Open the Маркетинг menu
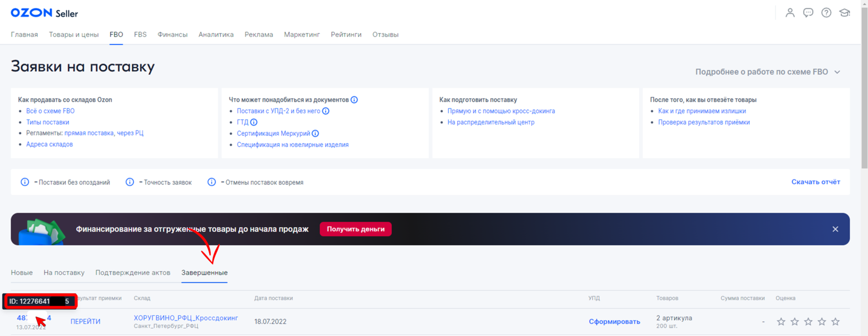This screenshot has width=868, height=336. point(302,35)
